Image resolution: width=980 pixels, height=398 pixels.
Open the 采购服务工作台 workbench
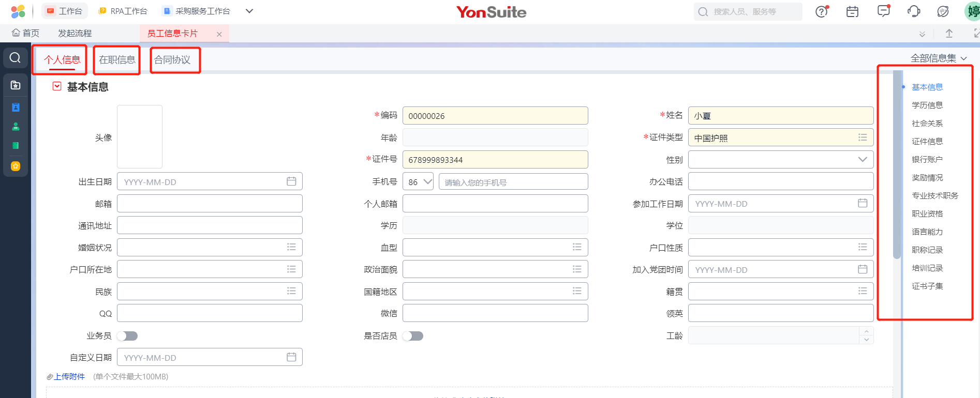point(197,11)
